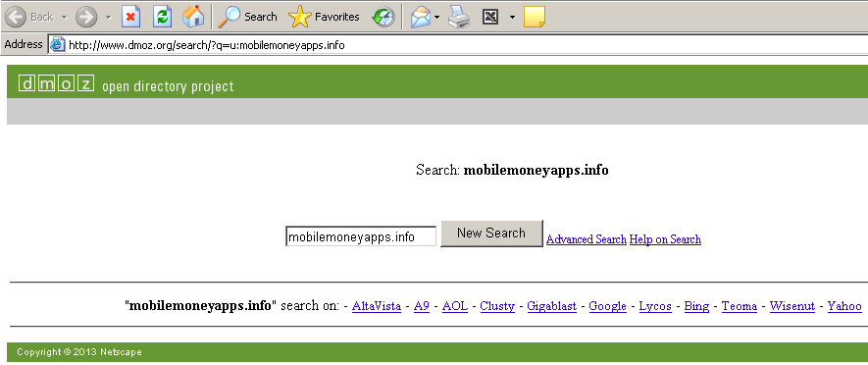The height and width of the screenshot is (365, 868).
Task: Click the Edit page icon in toolbar
Action: tap(491, 17)
